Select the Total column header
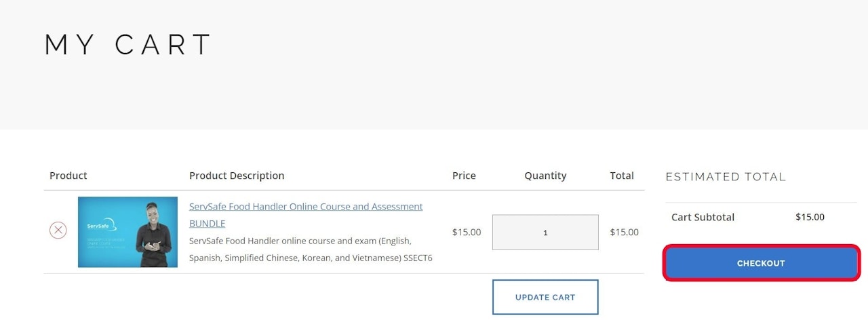 click(622, 176)
